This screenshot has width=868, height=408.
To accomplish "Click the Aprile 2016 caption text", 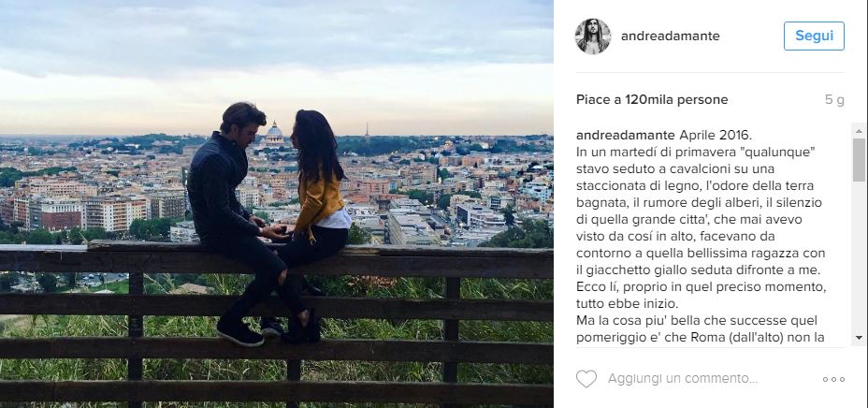I will point(716,135).
